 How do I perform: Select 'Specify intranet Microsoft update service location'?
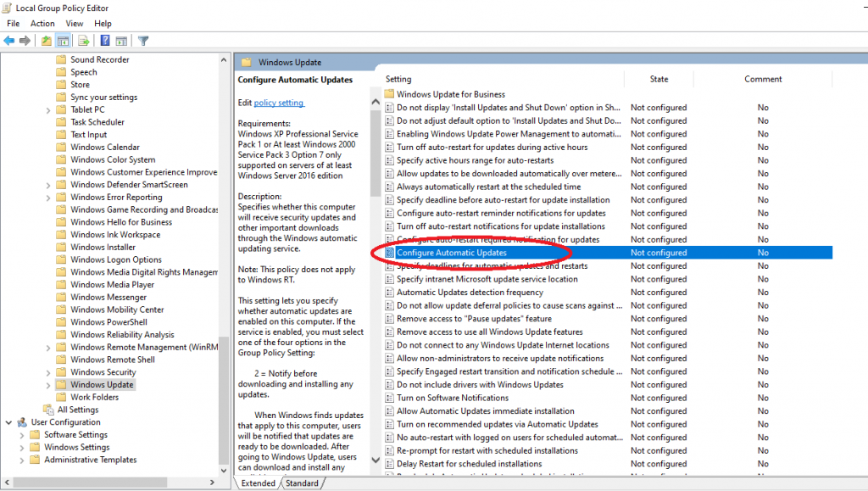[487, 279]
